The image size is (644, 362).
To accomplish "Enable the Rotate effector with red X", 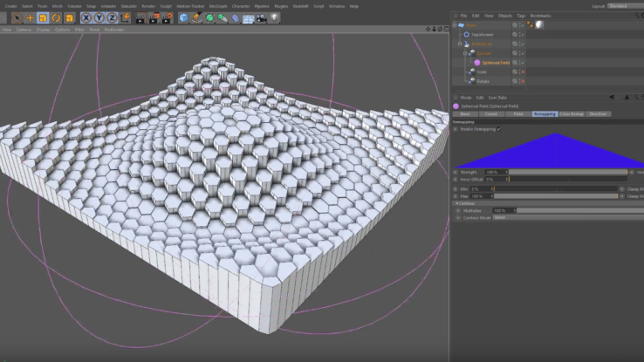I will (x=523, y=81).
